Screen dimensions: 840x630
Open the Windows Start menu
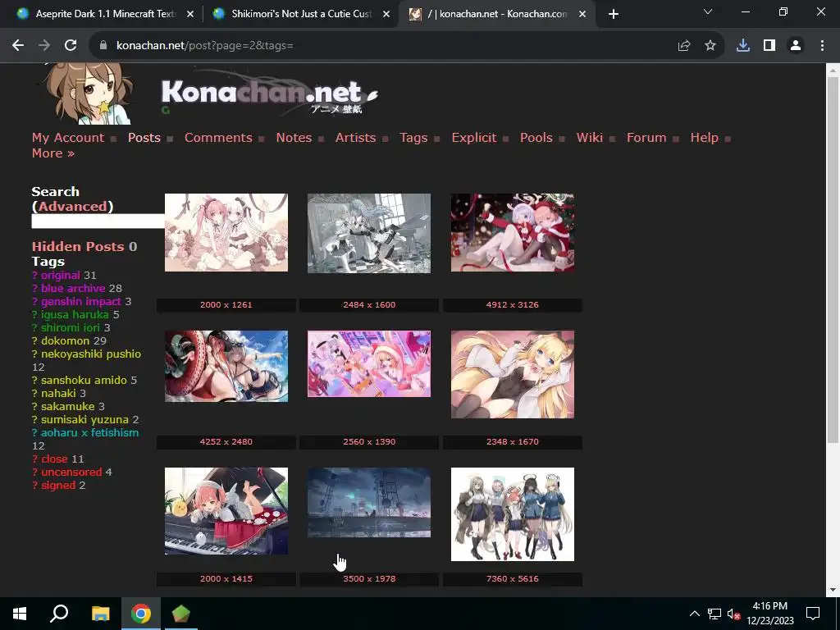coord(20,614)
